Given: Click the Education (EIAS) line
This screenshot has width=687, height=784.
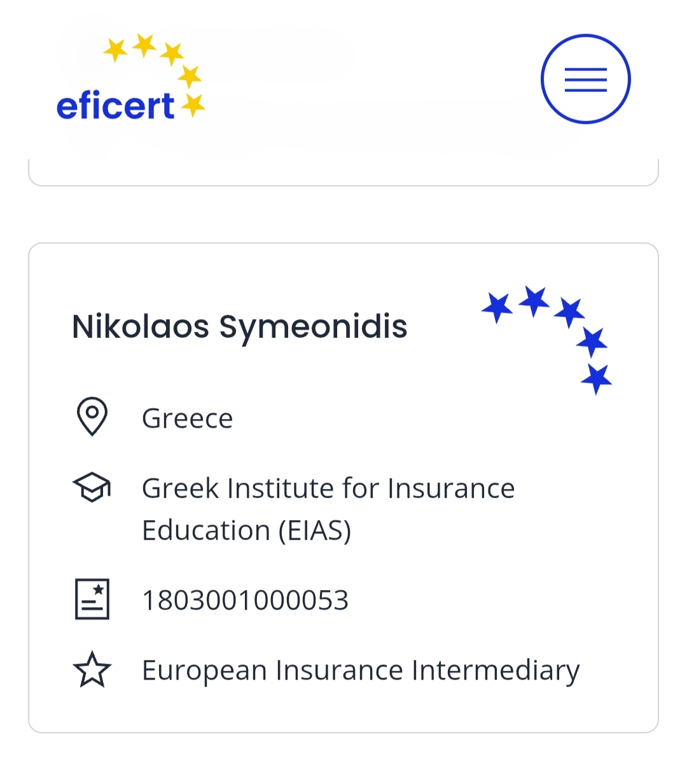Looking at the screenshot, I should pos(247,531).
